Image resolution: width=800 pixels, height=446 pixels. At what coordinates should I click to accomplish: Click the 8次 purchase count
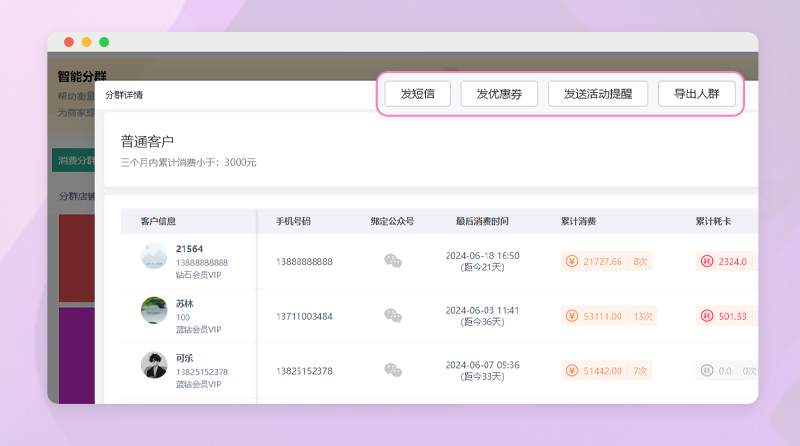[x=640, y=261]
